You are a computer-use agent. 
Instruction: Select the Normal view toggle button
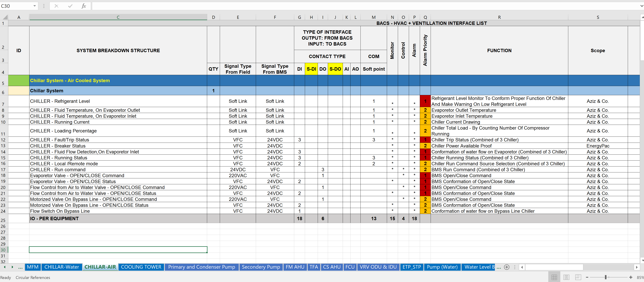pos(554,277)
